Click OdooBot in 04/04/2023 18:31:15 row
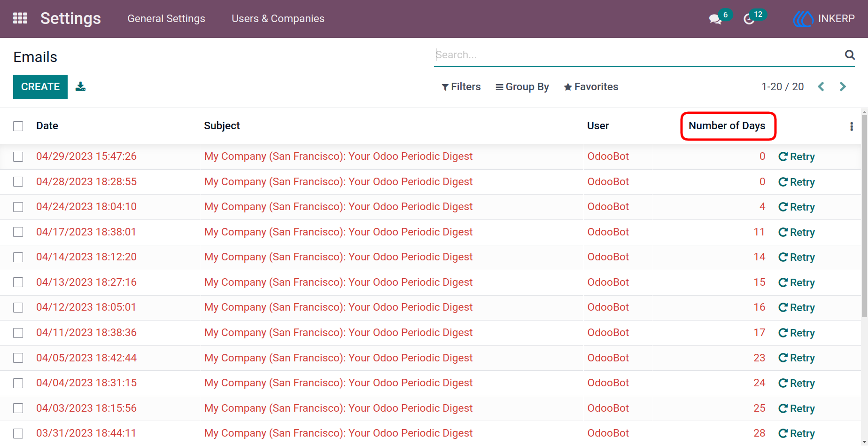868x446 pixels. click(x=608, y=383)
